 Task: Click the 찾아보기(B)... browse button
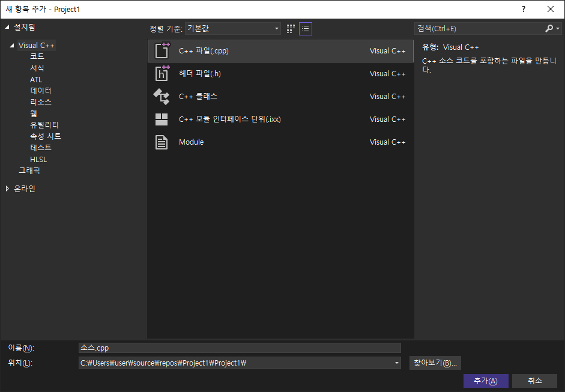click(x=435, y=363)
